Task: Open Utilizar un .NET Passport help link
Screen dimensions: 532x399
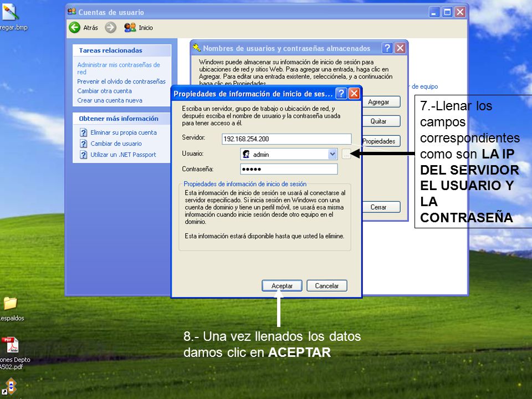Action: tap(123, 155)
